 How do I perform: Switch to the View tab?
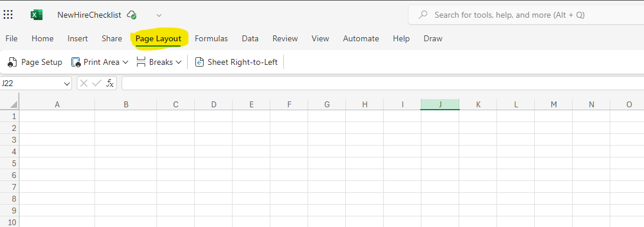320,38
